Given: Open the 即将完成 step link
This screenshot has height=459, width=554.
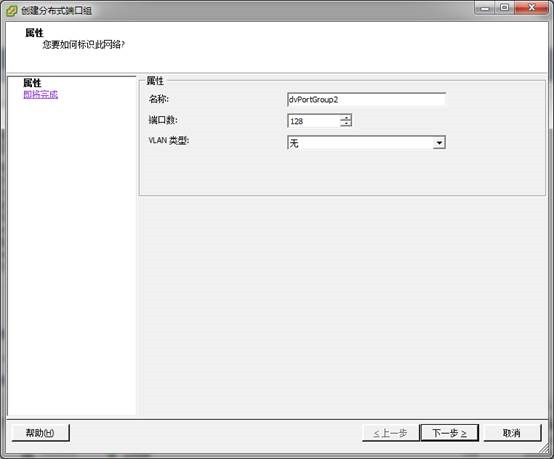Looking at the screenshot, I should pyautogui.click(x=41, y=94).
